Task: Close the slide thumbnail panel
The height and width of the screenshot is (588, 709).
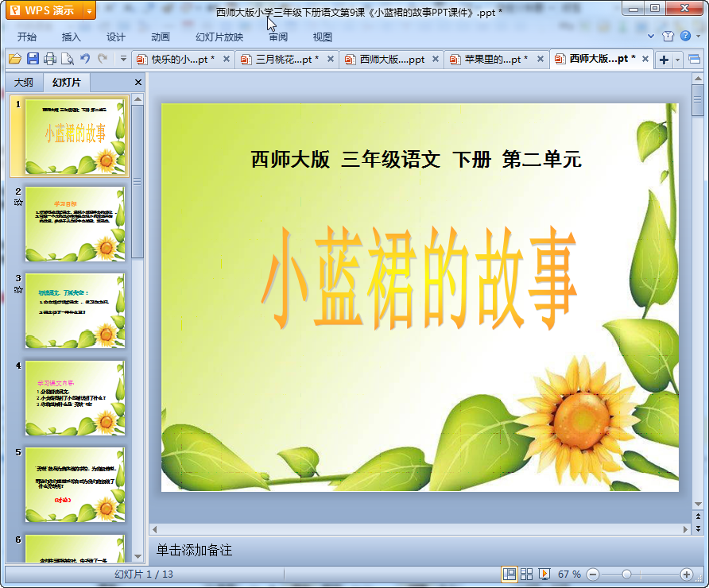Action: pos(138,83)
